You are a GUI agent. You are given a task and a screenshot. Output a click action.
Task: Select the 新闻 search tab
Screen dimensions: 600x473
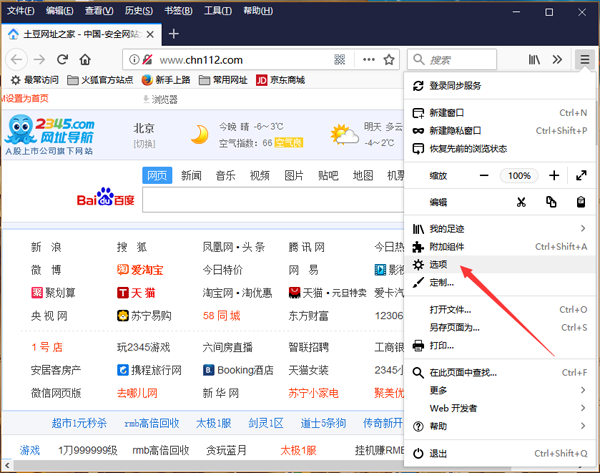191,175
